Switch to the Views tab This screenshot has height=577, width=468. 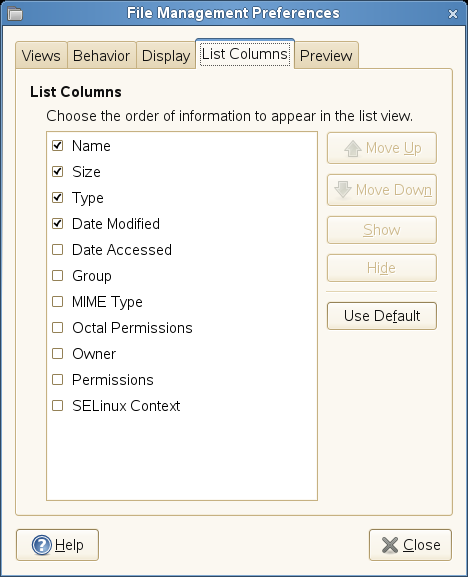41,55
